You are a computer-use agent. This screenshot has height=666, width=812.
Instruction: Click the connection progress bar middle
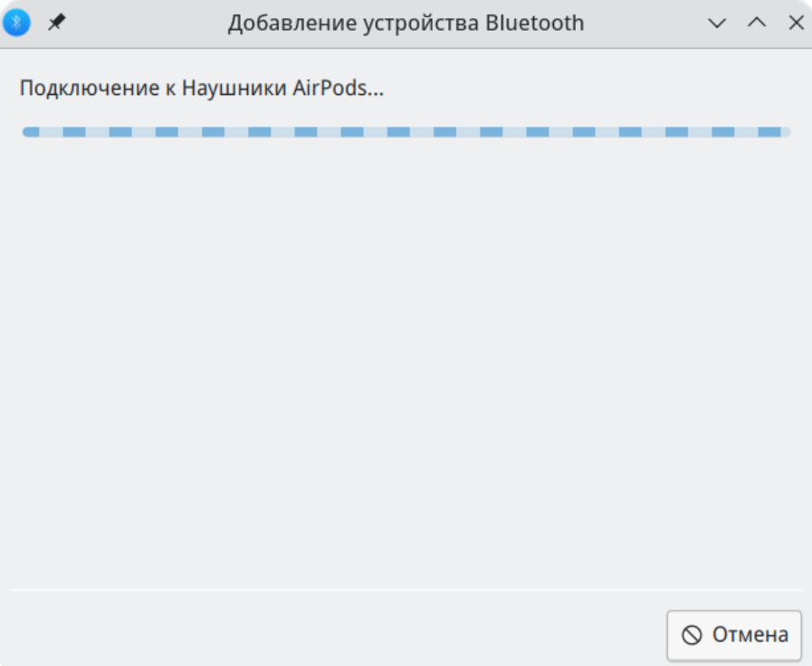pyautogui.click(x=406, y=132)
